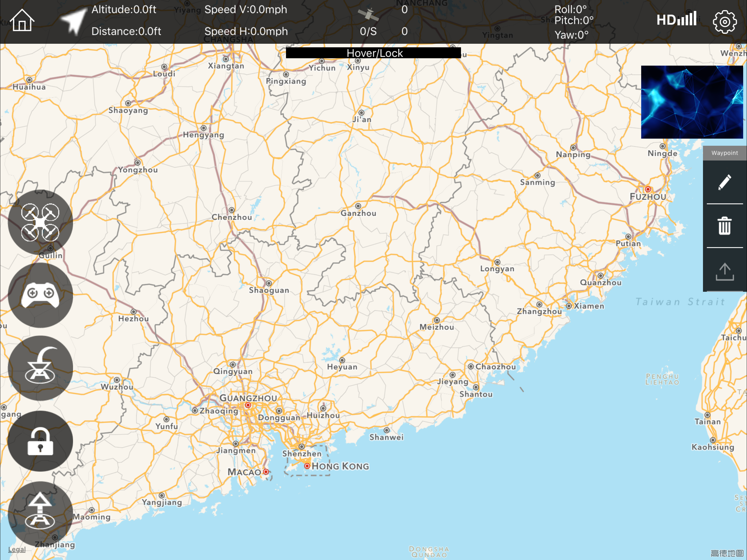Tap the 0/S satellite count text

point(368,31)
